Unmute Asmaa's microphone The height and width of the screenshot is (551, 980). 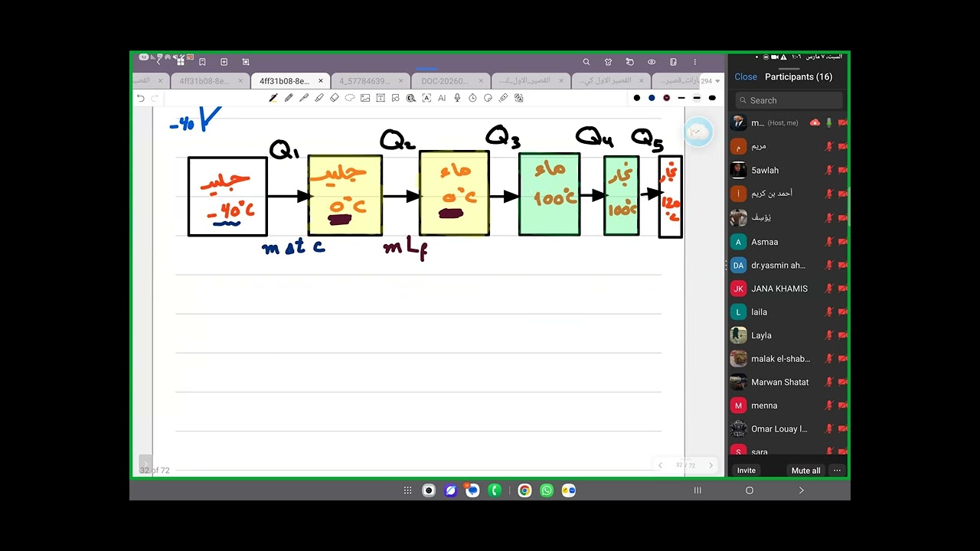[x=828, y=242]
